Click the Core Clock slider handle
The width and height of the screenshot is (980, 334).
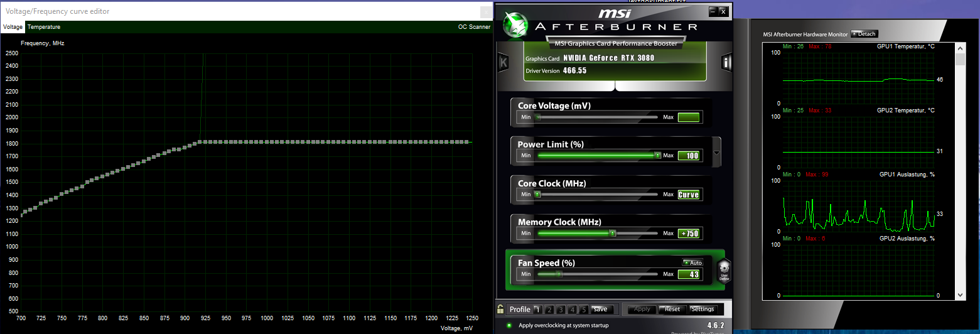click(x=537, y=195)
